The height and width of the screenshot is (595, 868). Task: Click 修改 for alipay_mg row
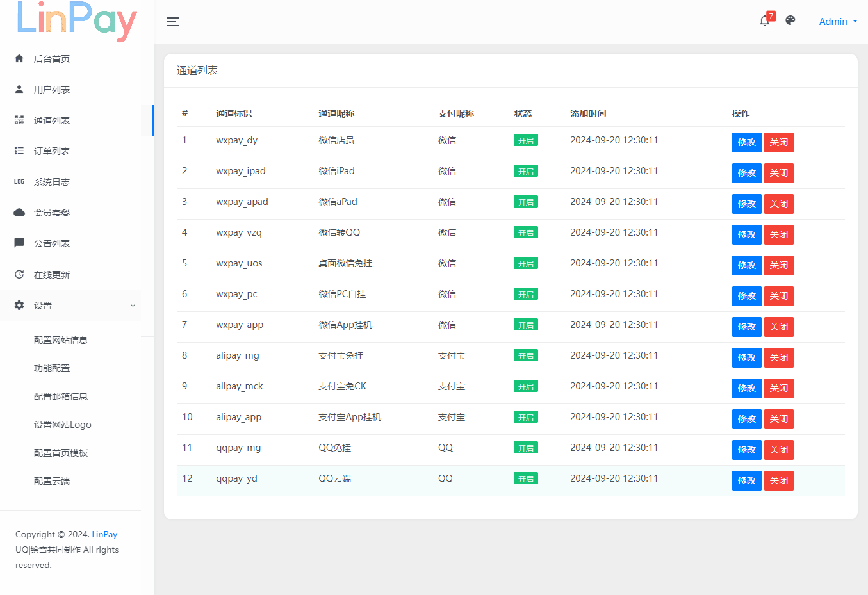click(747, 357)
